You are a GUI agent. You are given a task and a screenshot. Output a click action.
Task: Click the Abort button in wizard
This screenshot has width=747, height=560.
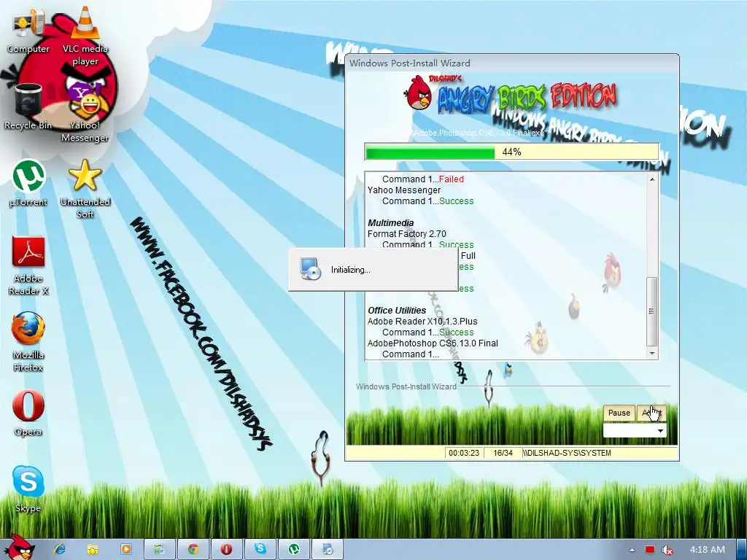pos(651,413)
